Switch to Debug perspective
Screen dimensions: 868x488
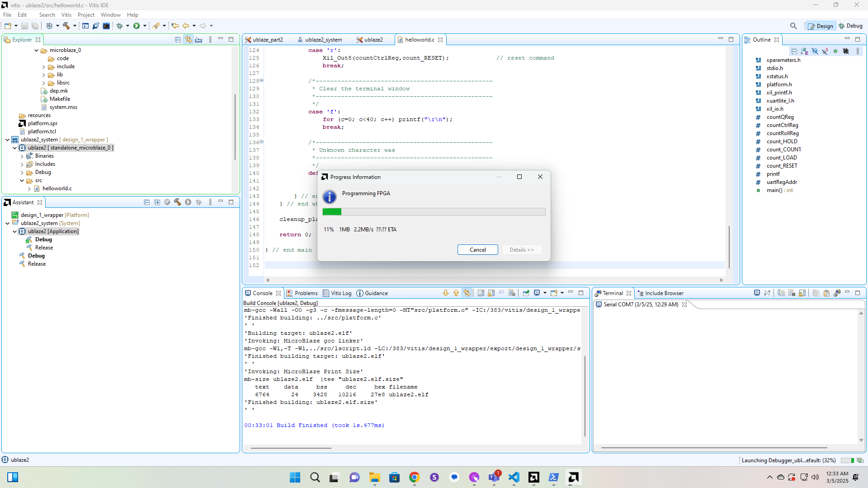850,26
